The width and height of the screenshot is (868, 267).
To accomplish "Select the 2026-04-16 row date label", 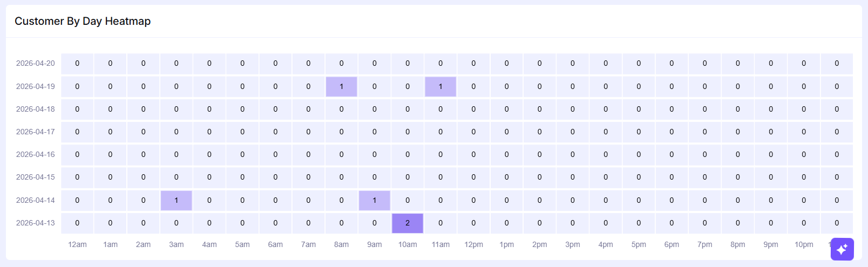I will coord(36,155).
